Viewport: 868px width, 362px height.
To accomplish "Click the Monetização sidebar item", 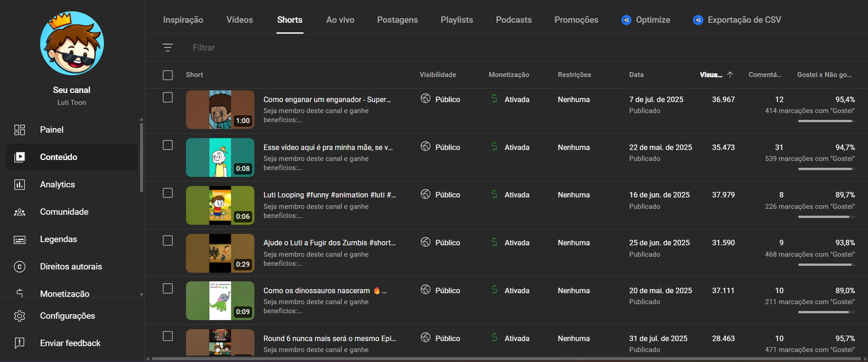I will 65,294.
